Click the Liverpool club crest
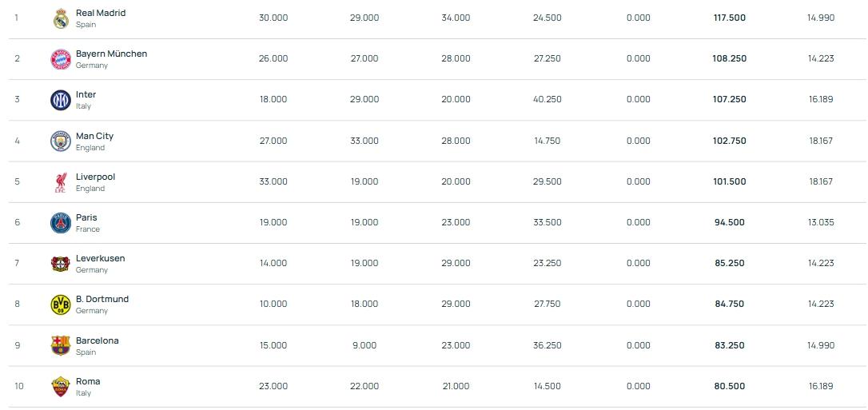The width and height of the screenshot is (868, 410). coord(61,182)
